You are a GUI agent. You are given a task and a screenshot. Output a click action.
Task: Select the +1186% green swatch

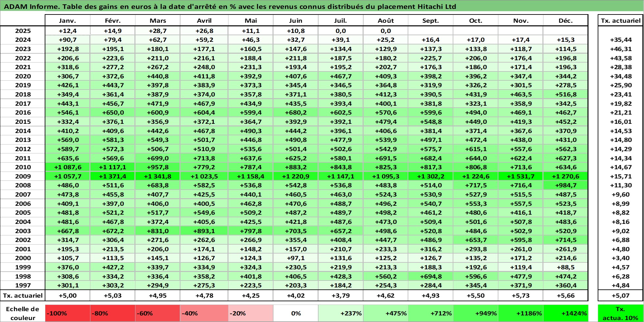point(521,313)
